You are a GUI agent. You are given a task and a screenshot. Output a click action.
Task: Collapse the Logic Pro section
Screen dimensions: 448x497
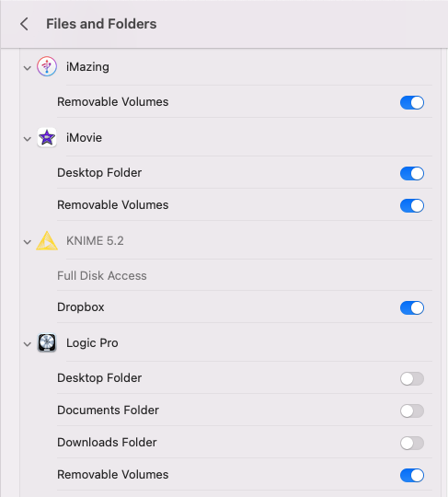(28, 344)
